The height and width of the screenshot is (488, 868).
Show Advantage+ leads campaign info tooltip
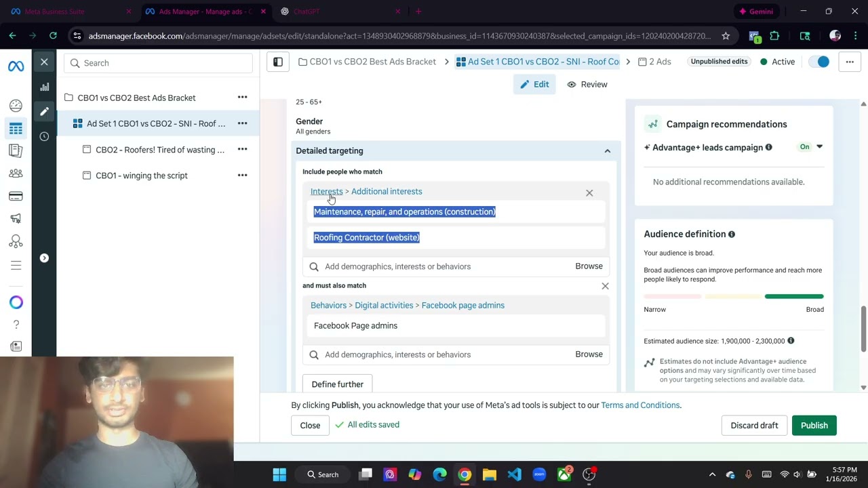tap(768, 147)
